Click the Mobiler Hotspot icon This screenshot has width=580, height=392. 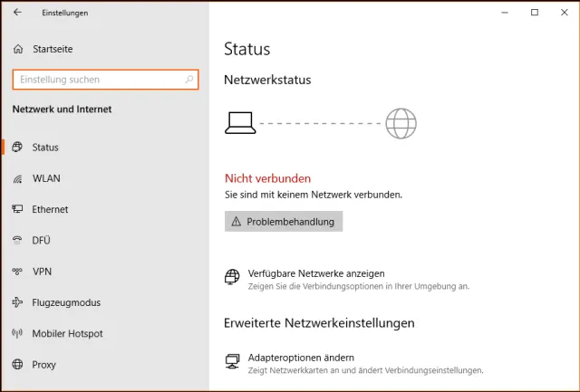tap(17, 333)
